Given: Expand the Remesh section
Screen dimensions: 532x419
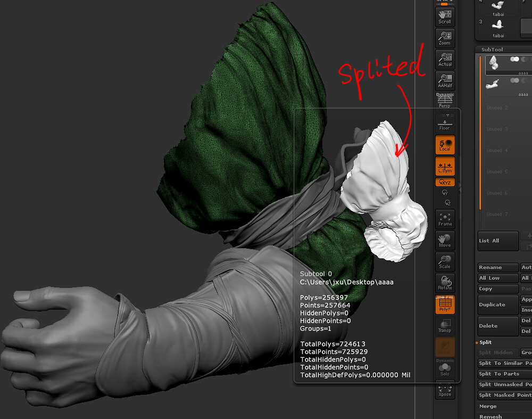Looking at the screenshot, I should 491,416.
